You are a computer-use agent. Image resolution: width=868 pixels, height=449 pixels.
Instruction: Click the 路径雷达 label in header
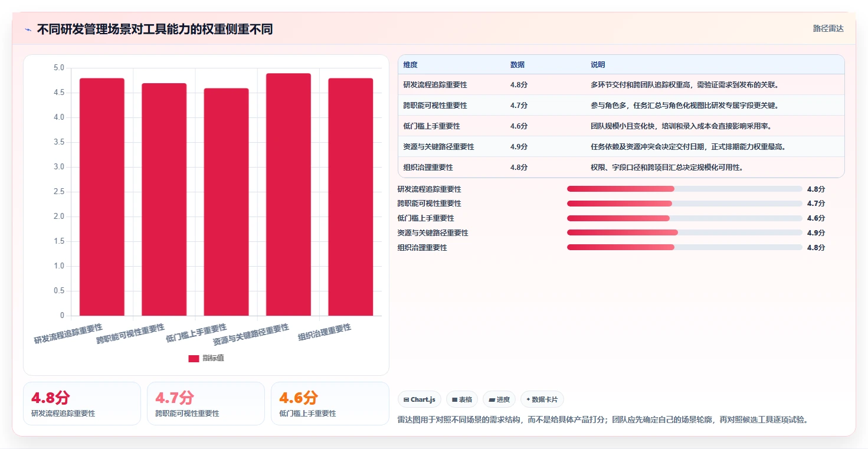pyautogui.click(x=828, y=28)
